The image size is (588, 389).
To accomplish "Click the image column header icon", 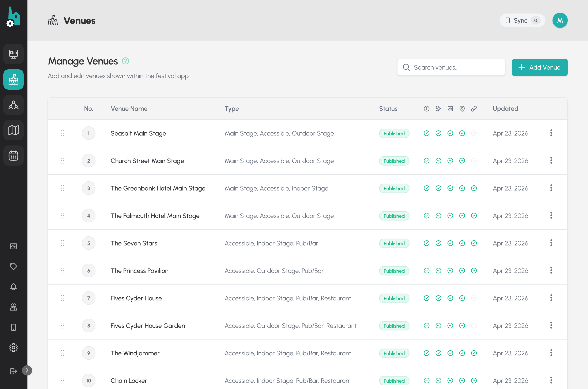I will (x=450, y=109).
